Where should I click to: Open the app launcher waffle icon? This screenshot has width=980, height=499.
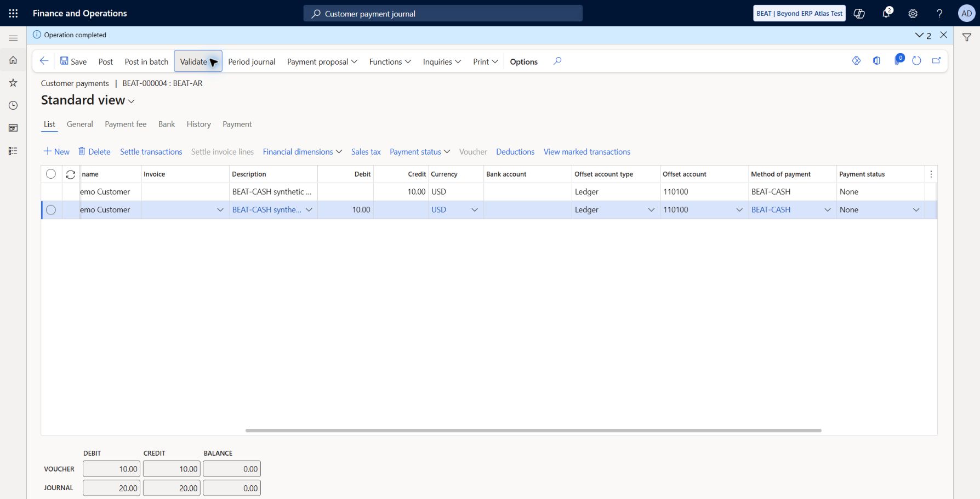coord(13,13)
